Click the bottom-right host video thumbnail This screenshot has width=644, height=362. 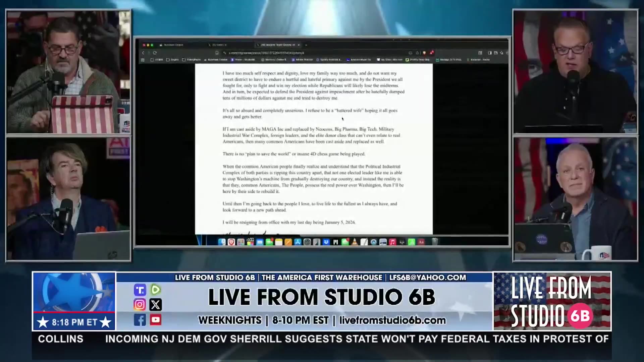coord(575,199)
